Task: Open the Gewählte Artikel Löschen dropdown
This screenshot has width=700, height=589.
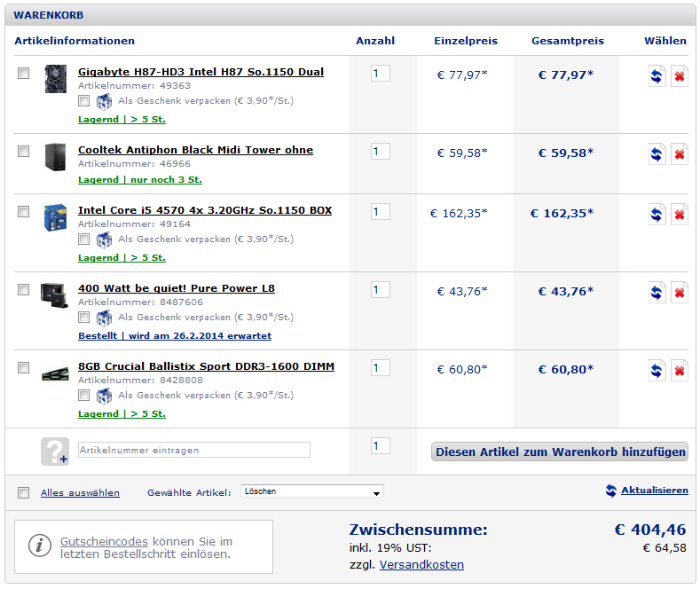Action: click(312, 491)
